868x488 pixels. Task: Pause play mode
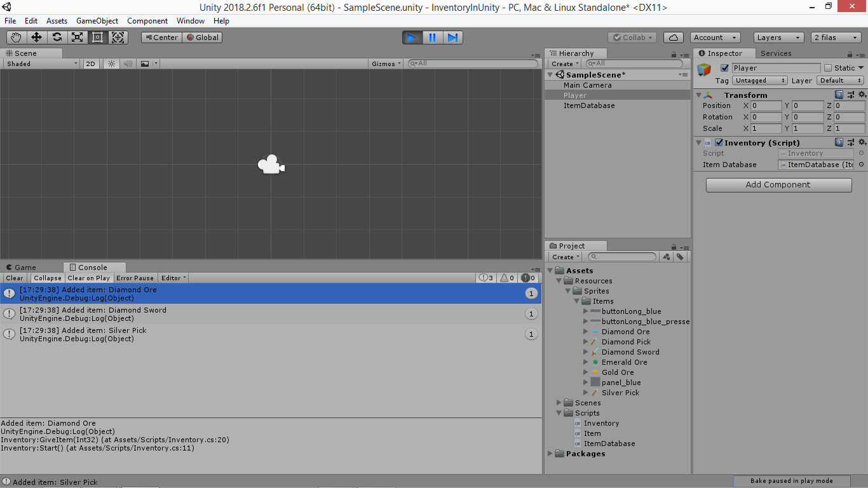(432, 37)
